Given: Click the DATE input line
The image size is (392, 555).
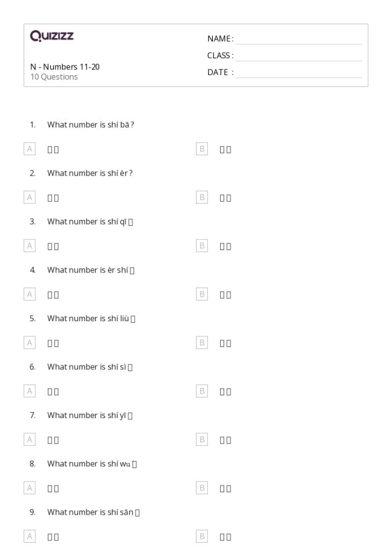Looking at the screenshot, I should coord(298,73).
